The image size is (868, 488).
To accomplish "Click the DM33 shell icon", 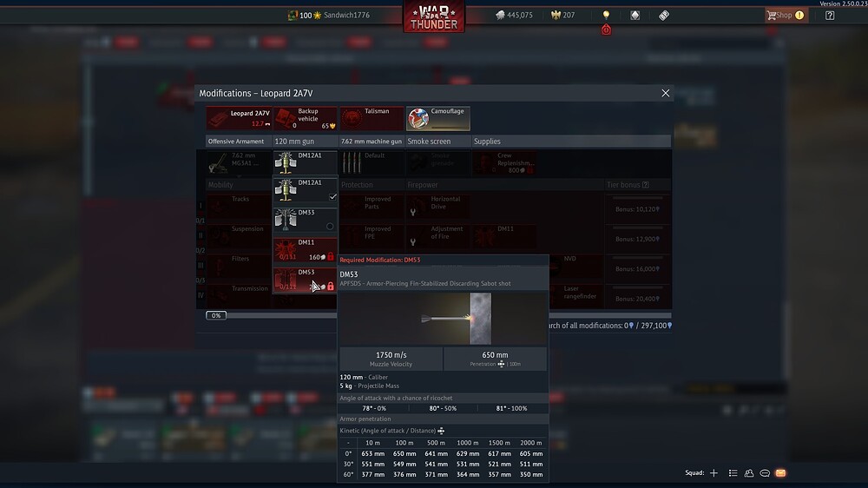I will 286,220.
